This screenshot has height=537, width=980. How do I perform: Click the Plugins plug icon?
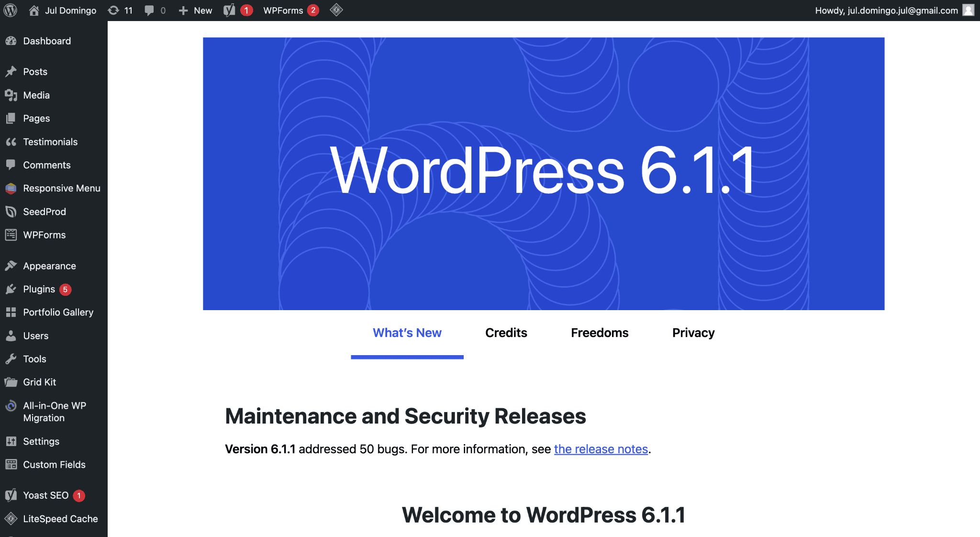pyautogui.click(x=11, y=289)
